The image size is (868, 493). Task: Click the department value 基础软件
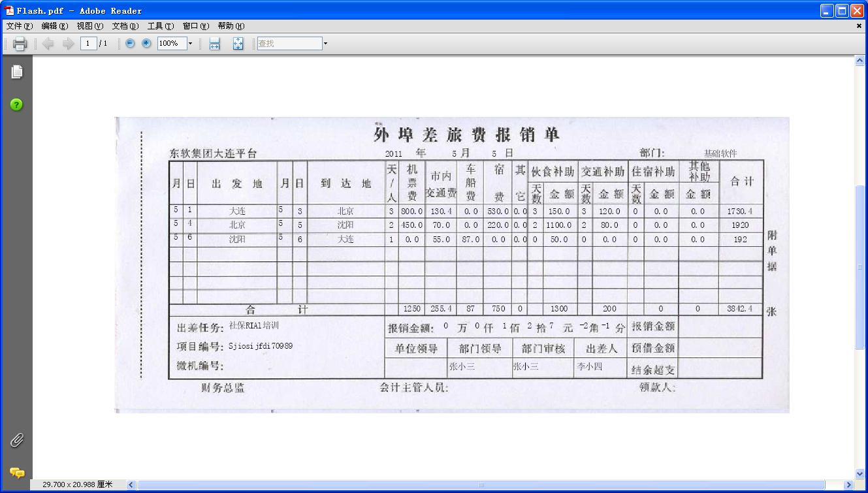pyautogui.click(x=720, y=153)
